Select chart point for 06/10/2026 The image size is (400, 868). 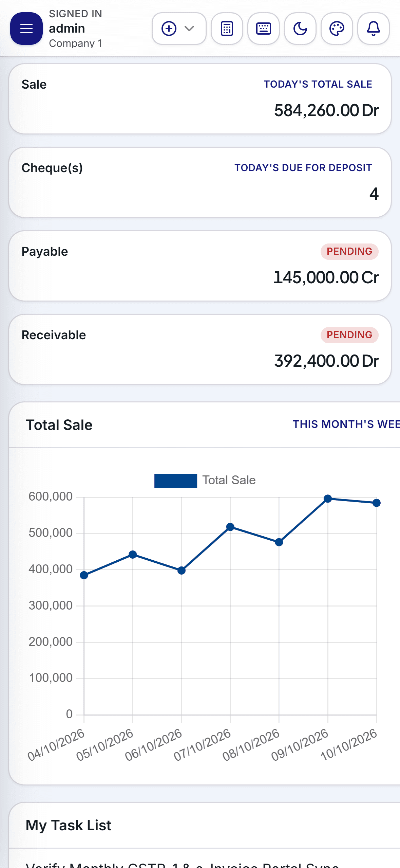(x=182, y=571)
